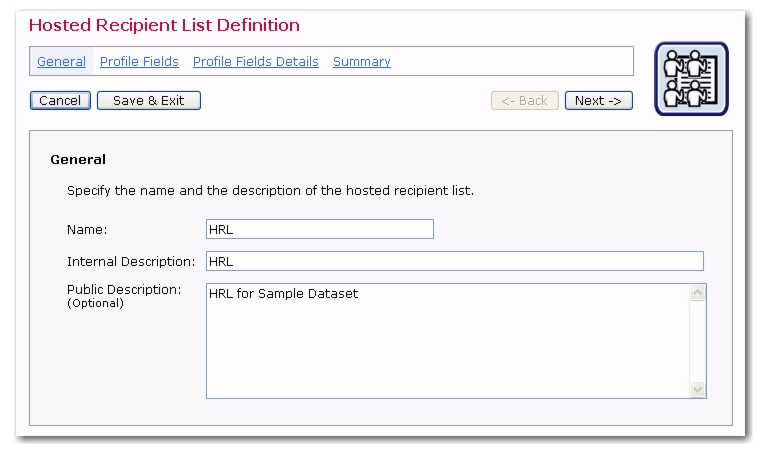Viewport: 764px width, 452px height.
Task: Click the text area scroll down arrow
Action: click(697, 389)
